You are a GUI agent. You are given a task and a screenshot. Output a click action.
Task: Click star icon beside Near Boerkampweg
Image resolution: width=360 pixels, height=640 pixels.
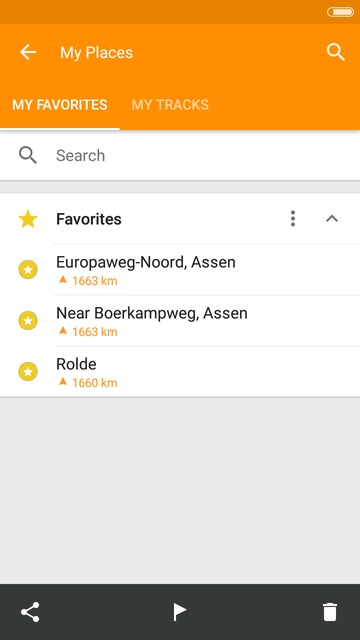tap(28, 320)
